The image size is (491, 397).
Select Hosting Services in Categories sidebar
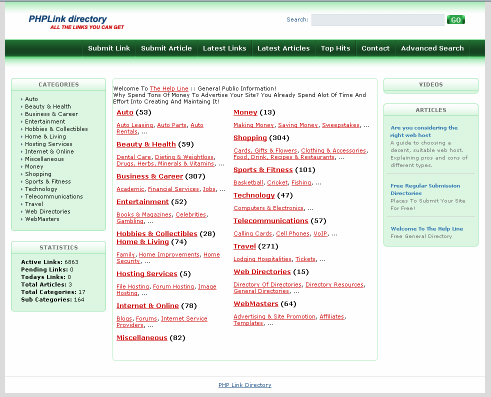(x=48, y=144)
